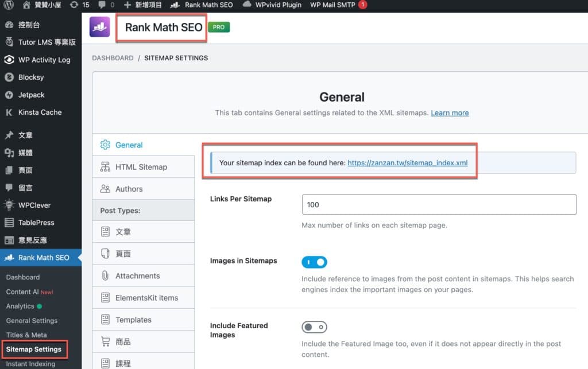Click the 贊贊小屋 site name
The image size is (588, 369).
pos(48,5)
